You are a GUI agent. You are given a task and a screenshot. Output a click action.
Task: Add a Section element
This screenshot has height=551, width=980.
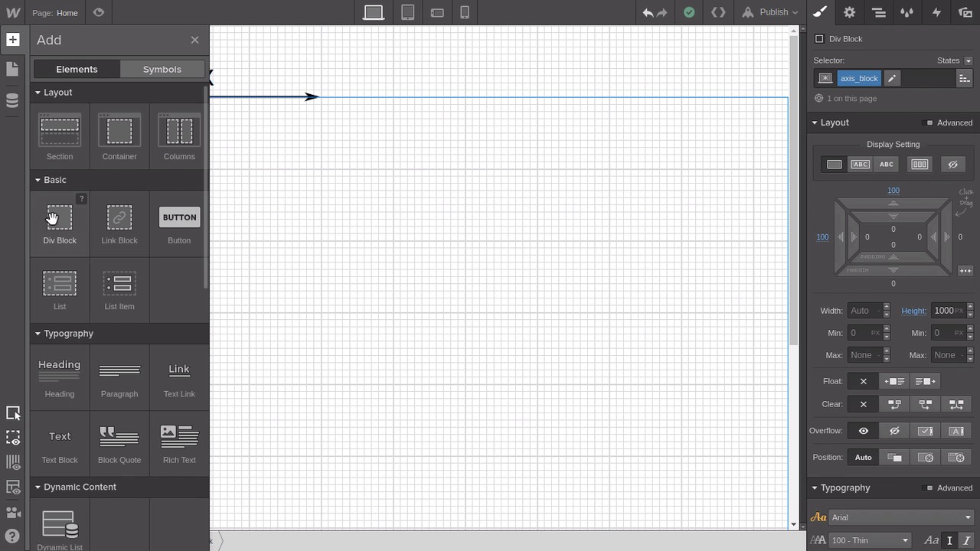[60, 137]
